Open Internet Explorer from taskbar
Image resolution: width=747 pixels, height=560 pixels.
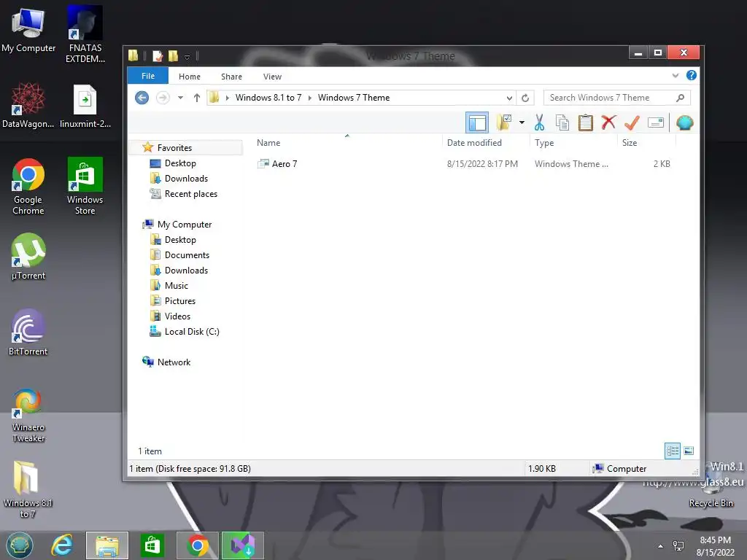pyautogui.click(x=62, y=545)
